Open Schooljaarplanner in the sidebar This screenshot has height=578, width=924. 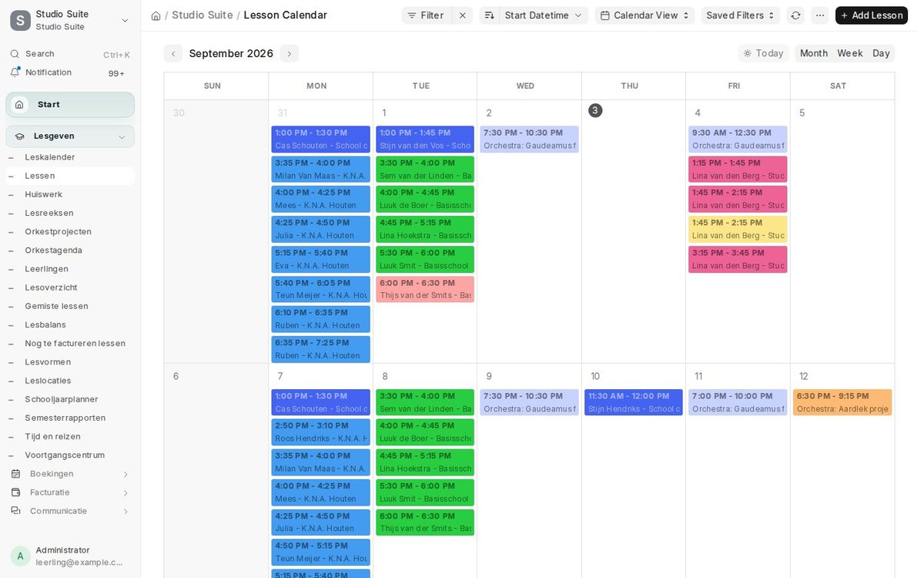(x=70, y=399)
